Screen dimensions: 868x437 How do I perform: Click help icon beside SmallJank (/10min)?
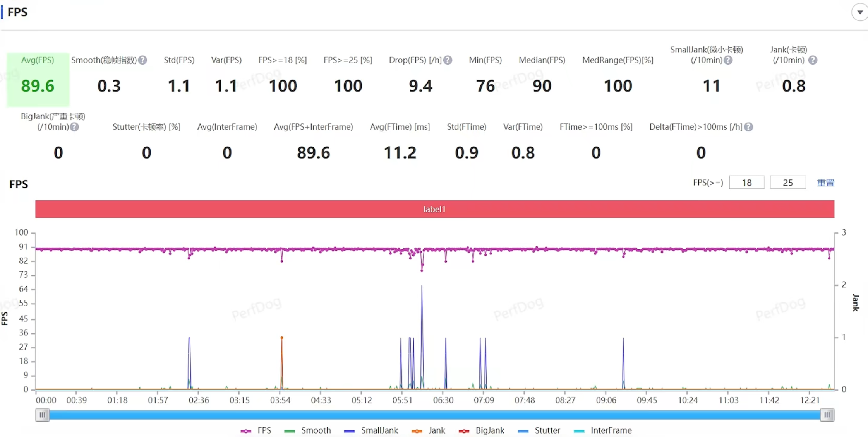coord(728,60)
